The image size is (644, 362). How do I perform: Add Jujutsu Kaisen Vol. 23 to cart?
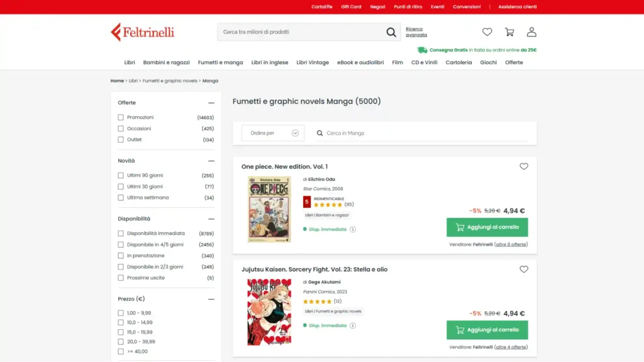[487, 330]
